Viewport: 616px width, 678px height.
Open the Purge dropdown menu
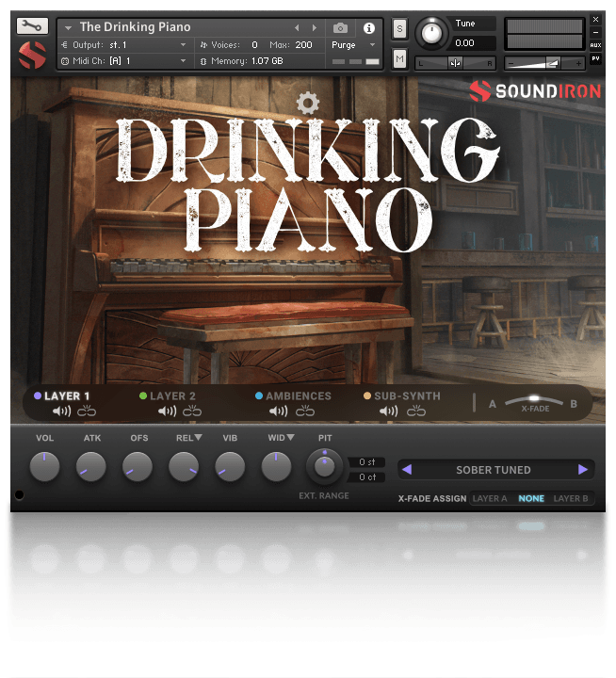click(353, 45)
